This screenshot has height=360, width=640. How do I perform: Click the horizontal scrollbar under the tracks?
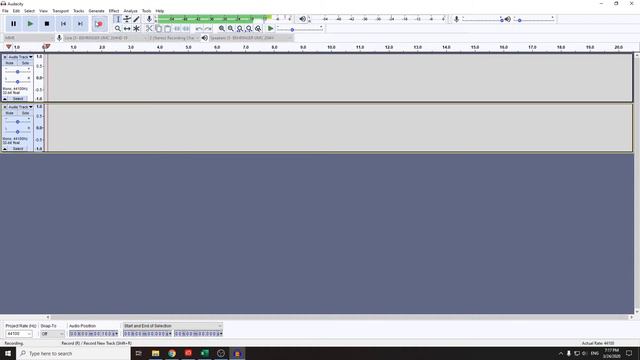(x=339, y=317)
